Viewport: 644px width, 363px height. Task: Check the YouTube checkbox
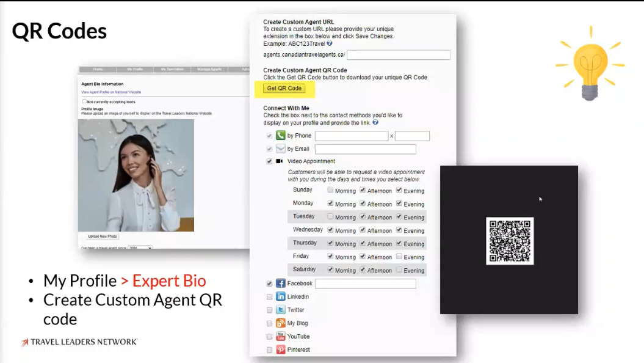(x=269, y=336)
